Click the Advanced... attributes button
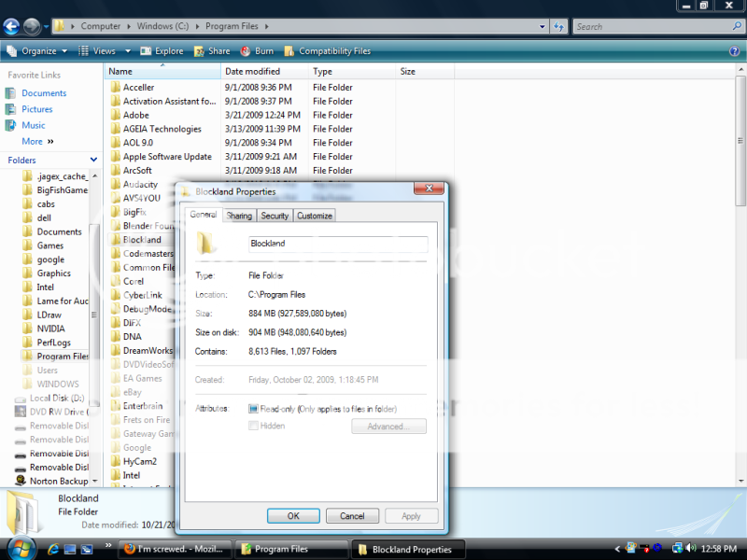Screen dimensions: 747x560 [x=388, y=427]
